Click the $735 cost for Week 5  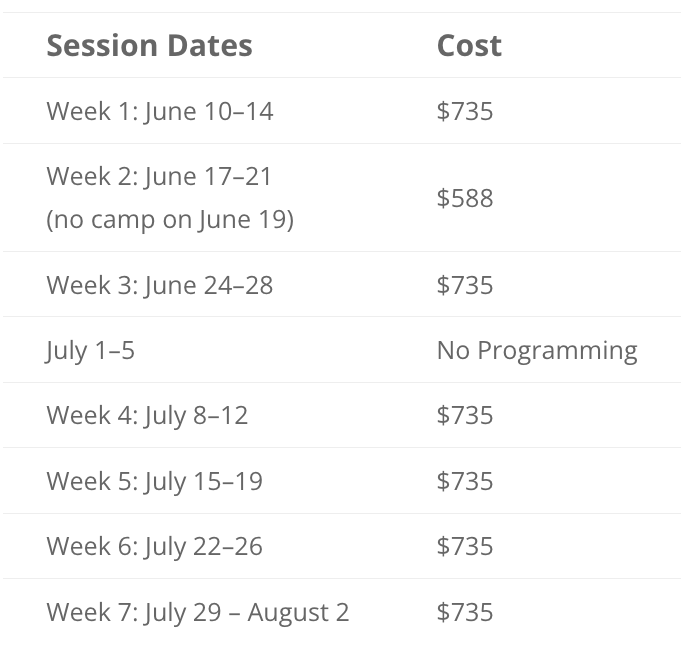(465, 481)
